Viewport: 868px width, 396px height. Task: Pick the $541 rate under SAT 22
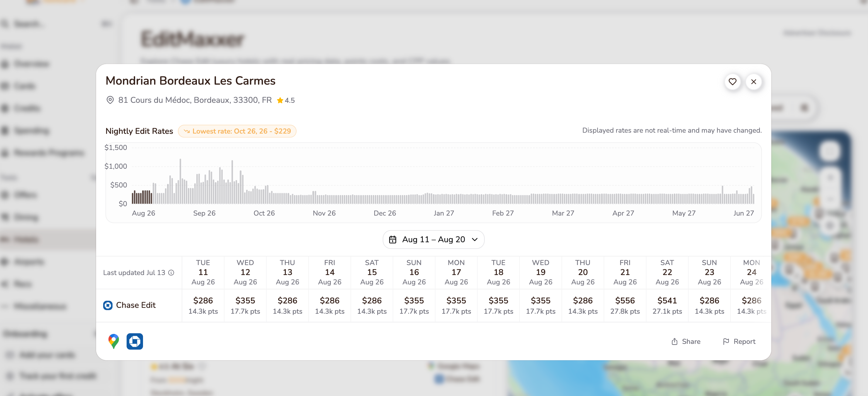(667, 305)
